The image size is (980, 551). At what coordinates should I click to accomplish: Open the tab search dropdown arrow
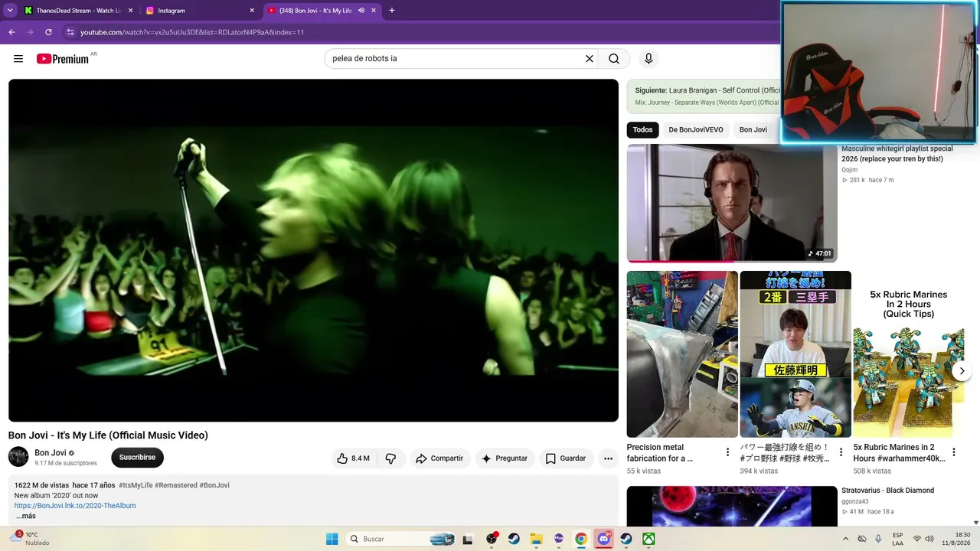pyautogui.click(x=10, y=11)
